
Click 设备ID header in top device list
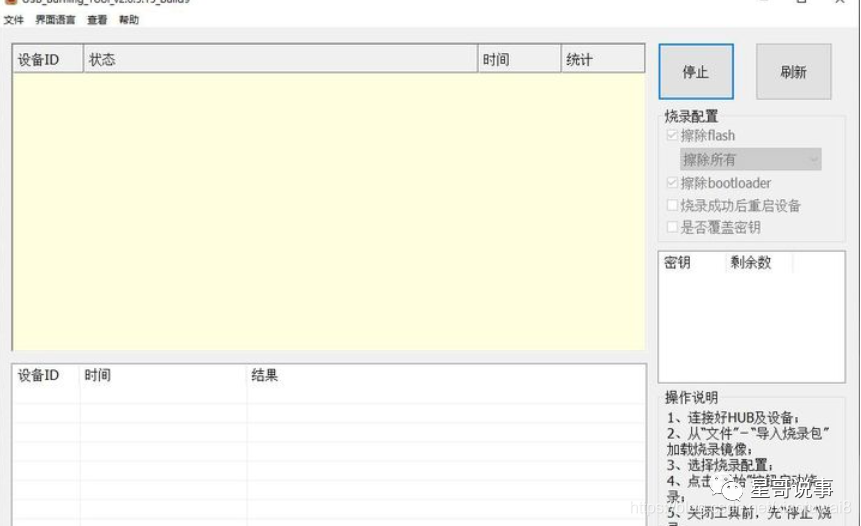tap(47, 60)
